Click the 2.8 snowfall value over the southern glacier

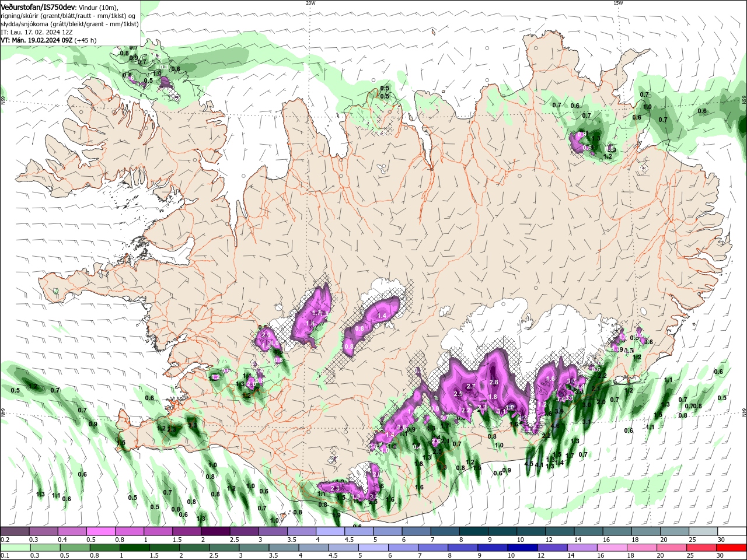(x=494, y=382)
